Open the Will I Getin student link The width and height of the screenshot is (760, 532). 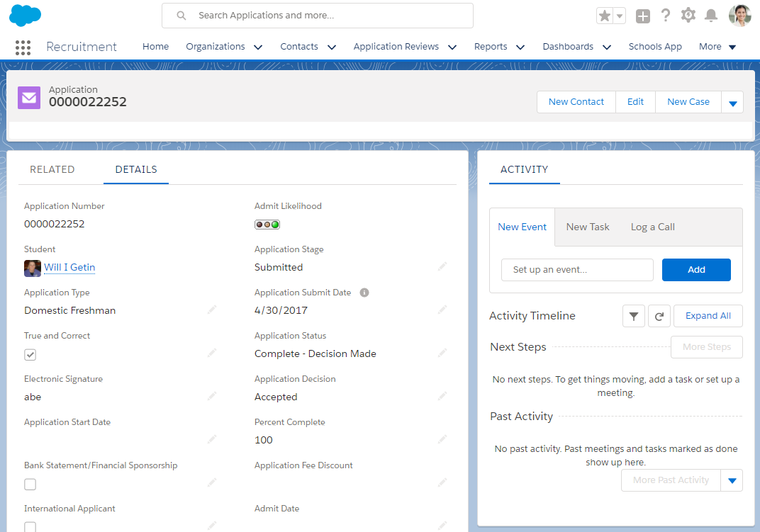coord(69,267)
